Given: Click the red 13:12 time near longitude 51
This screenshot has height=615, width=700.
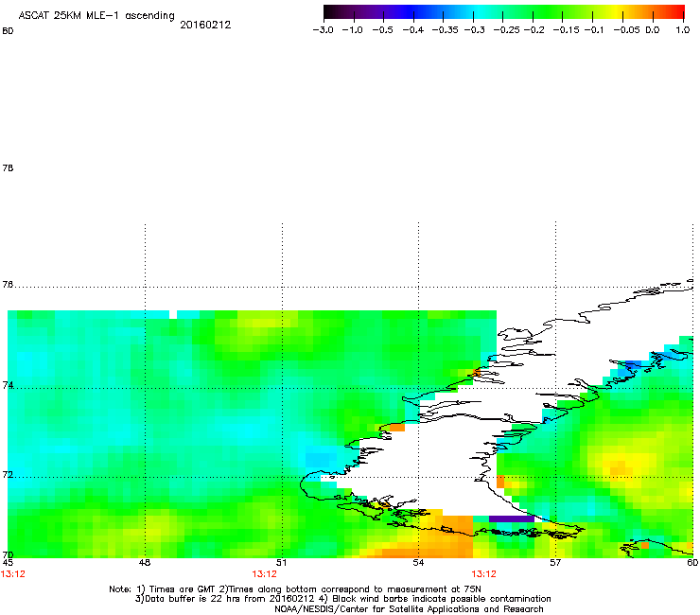Looking at the screenshot, I should click(264, 574).
